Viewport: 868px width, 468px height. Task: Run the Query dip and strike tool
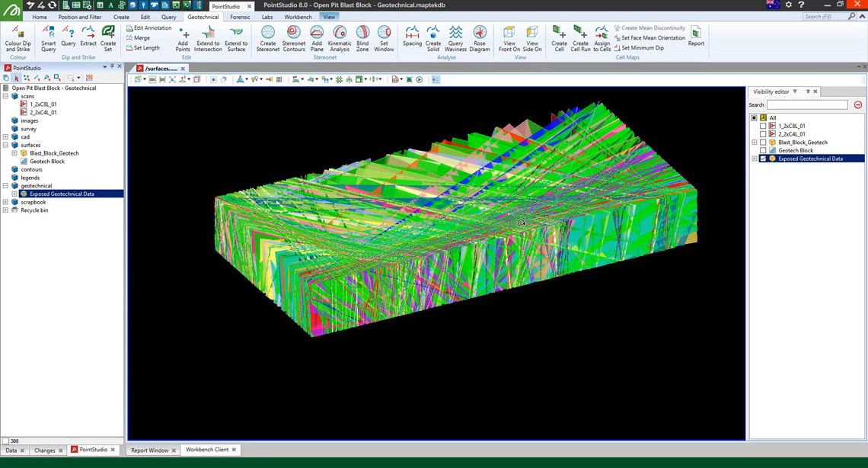(x=68, y=36)
